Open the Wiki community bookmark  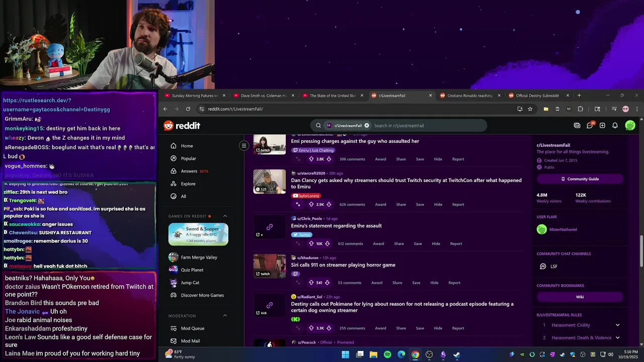(580, 297)
